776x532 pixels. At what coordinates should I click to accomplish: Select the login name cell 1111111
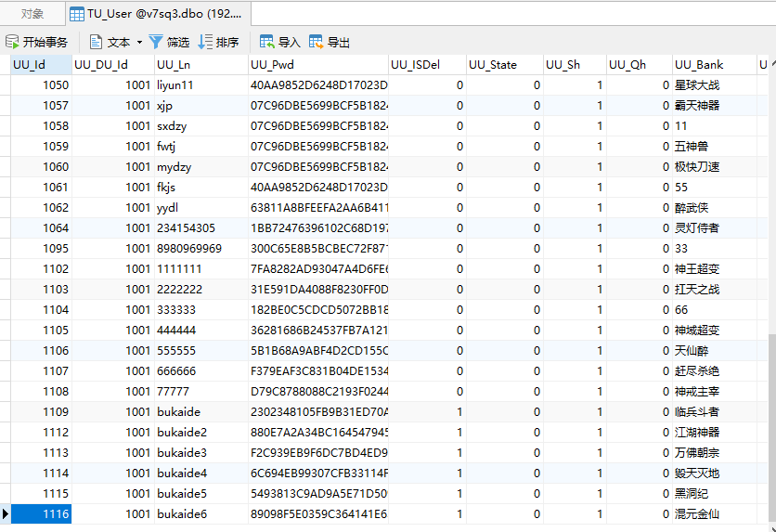pos(201,268)
